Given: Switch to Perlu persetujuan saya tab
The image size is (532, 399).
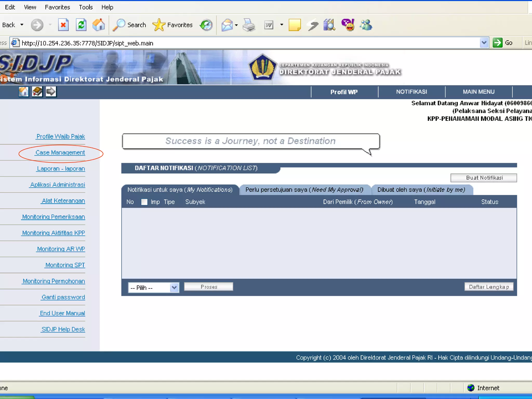Looking at the screenshot, I should 304,190.
